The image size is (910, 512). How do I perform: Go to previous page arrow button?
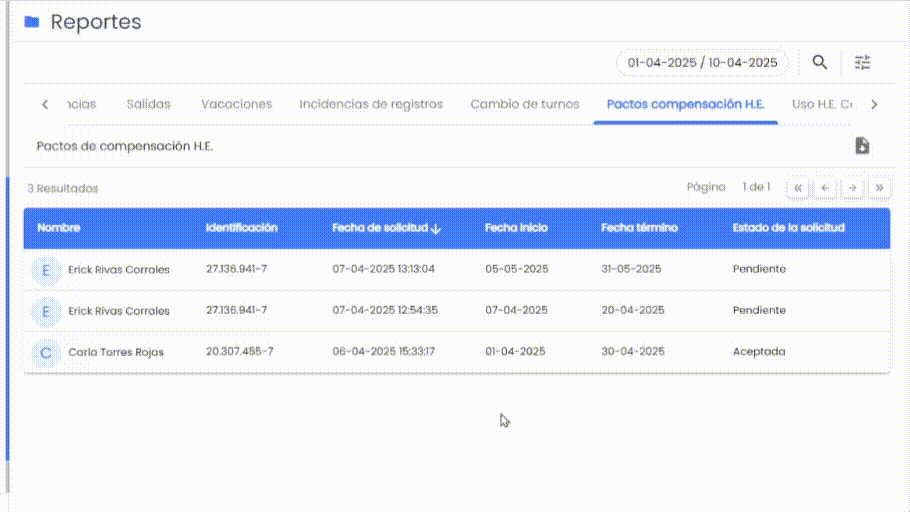tap(825, 188)
